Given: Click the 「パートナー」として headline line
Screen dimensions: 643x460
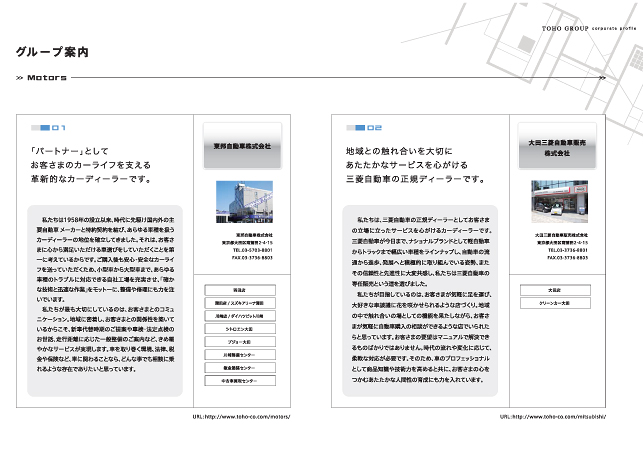Looking at the screenshot, I should (x=70, y=151).
